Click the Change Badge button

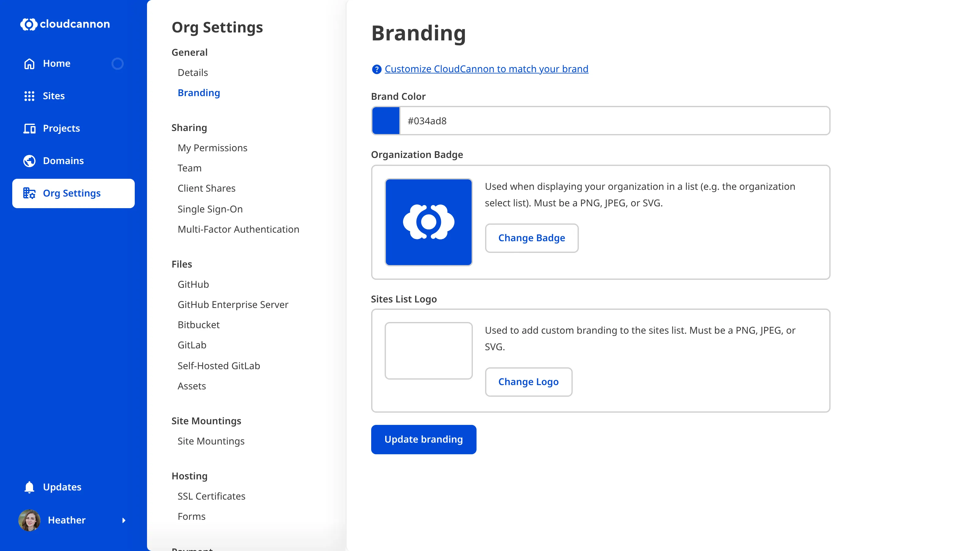click(531, 238)
